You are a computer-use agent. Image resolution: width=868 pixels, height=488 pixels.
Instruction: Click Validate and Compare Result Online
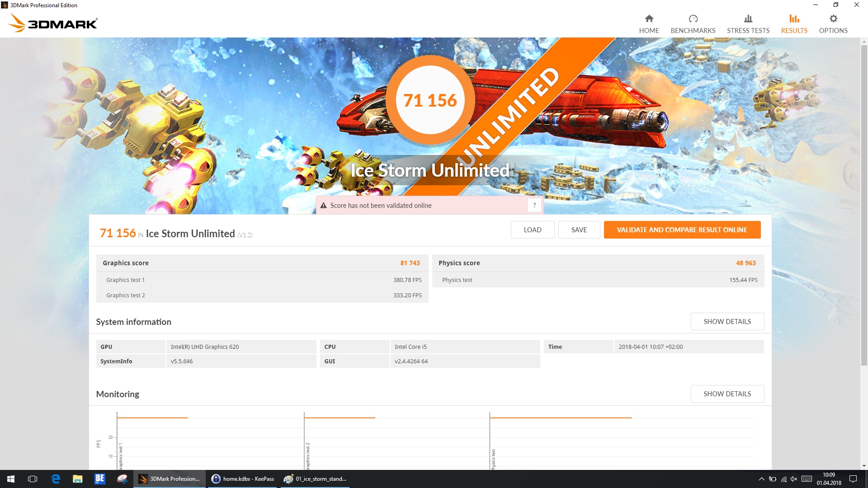click(x=682, y=230)
